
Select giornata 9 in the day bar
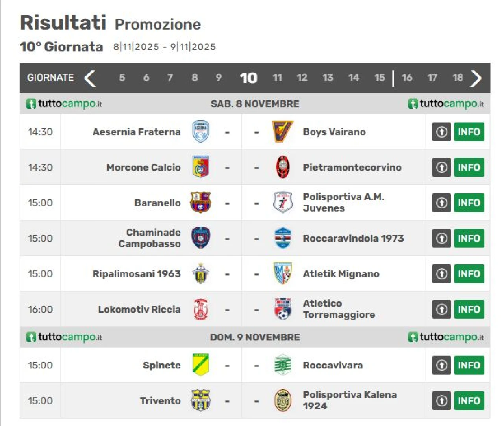(219, 78)
